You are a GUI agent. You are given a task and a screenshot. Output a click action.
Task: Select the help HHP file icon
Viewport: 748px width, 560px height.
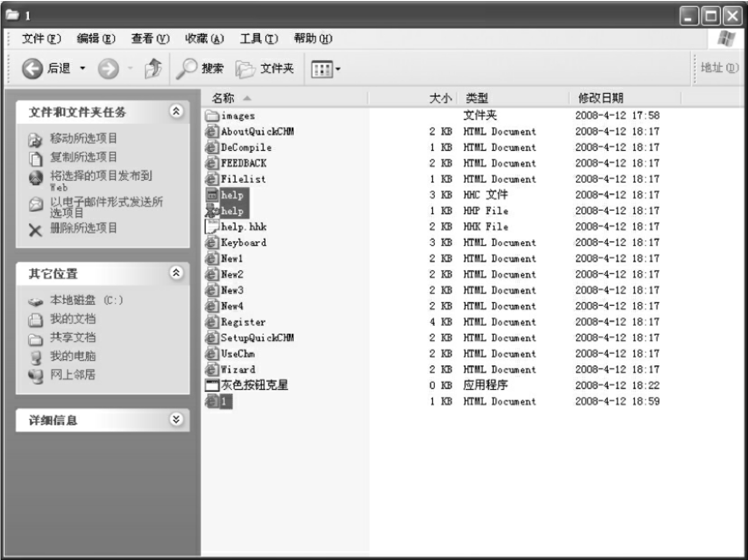[212, 211]
